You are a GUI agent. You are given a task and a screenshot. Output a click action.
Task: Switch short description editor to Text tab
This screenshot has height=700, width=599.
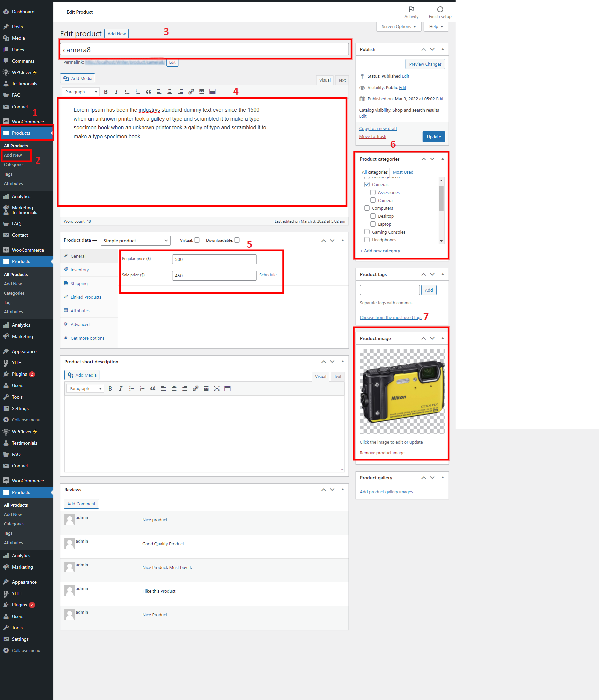pyautogui.click(x=338, y=377)
